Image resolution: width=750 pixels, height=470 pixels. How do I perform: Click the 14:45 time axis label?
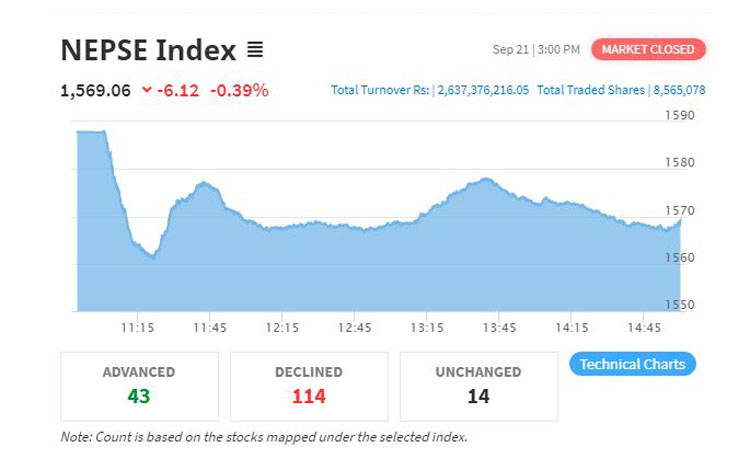point(643,327)
